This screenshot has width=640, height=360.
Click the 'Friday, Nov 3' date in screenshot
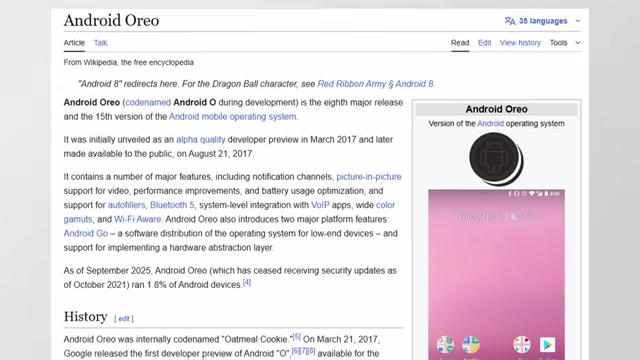click(481, 217)
